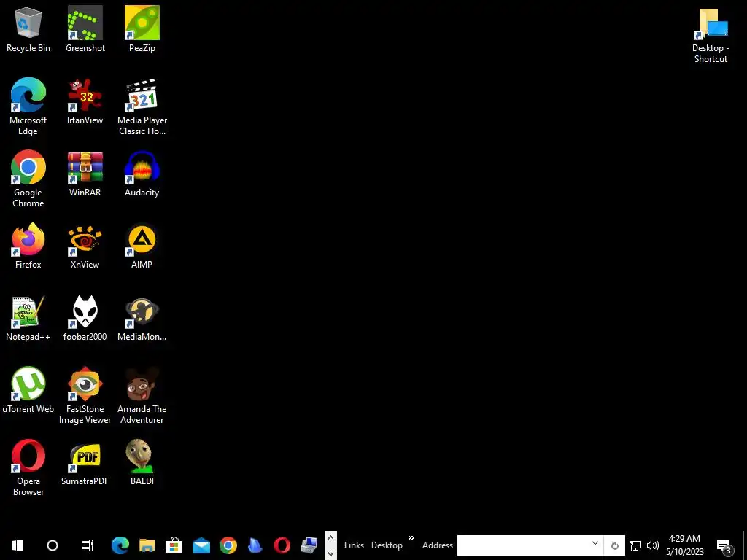The height and width of the screenshot is (560, 747).
Task: Select Opera Browser desktop shortcut
Action: tap(28, 467)
